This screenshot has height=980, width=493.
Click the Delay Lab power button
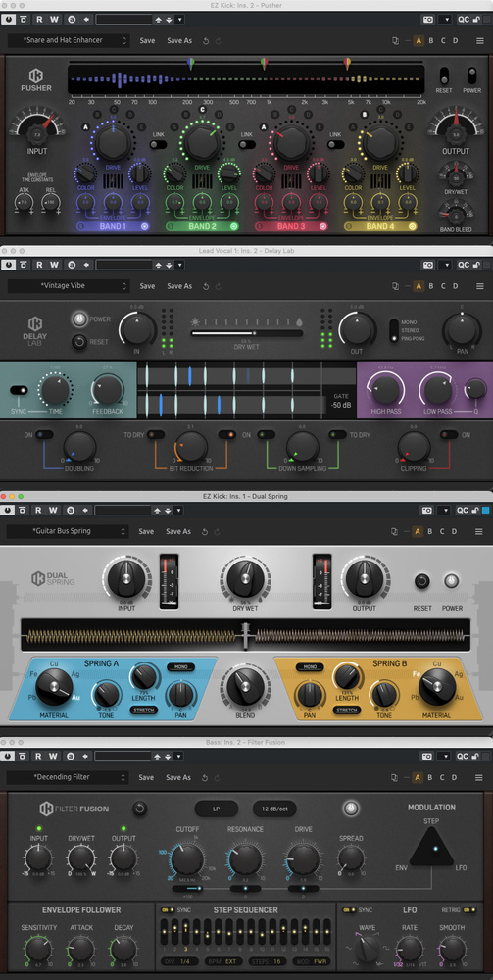(79, 319)
